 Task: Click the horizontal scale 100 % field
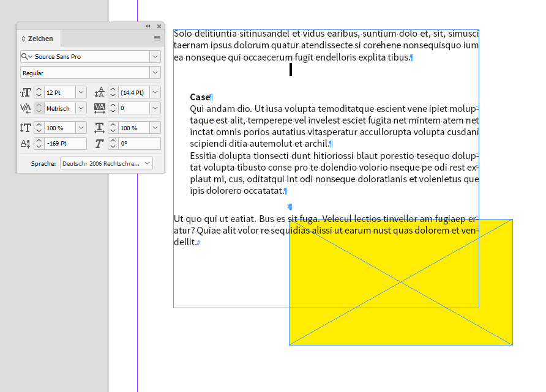(134, 128)
